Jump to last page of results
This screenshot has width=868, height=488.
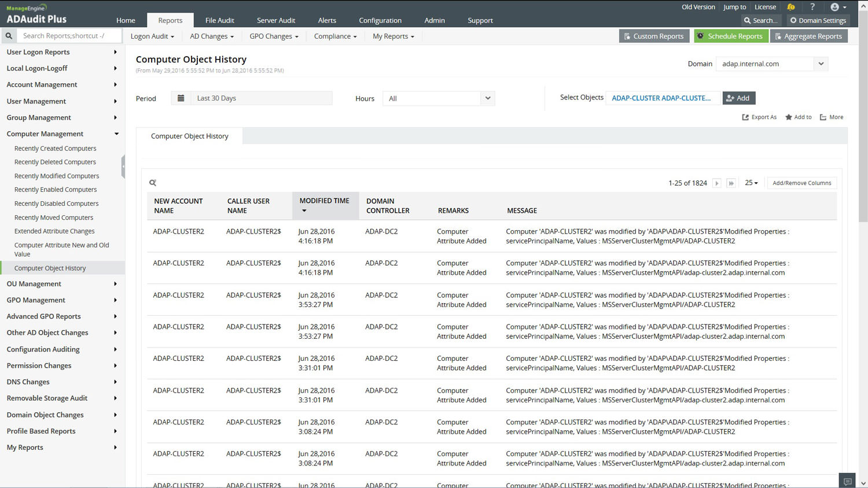coord(731,183)
